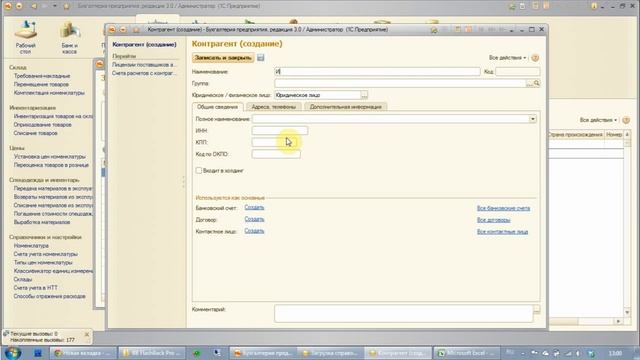Switch to the Общие сведения tab
The image size is (640, 360).
[x=218, y=107]
